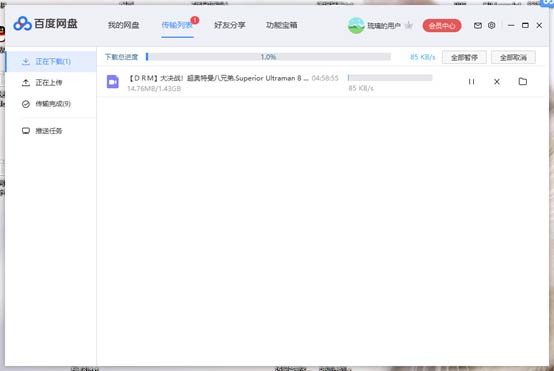Viewport: 554px width, 371px height.
Task: Minimize the Baidu Netdisk window
Action: [x=511, y=25]
